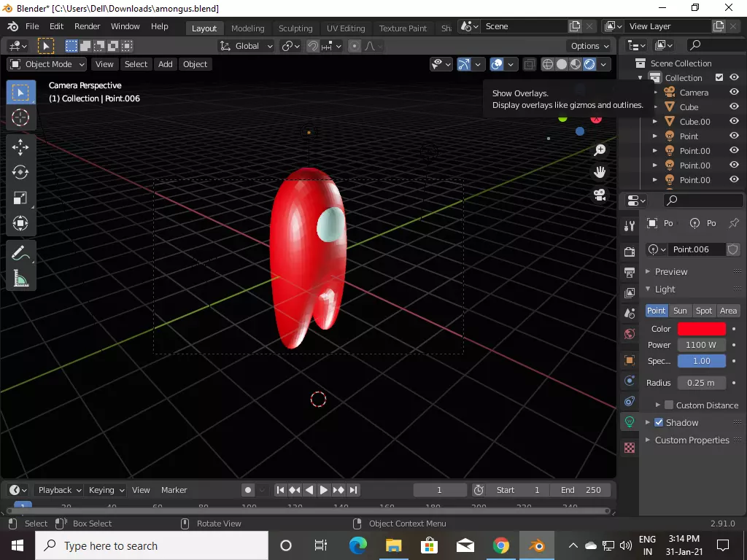This screenshot has height=560, width=747.
Task: Click the Blender logo menu icon
Action: pos(13,26)
